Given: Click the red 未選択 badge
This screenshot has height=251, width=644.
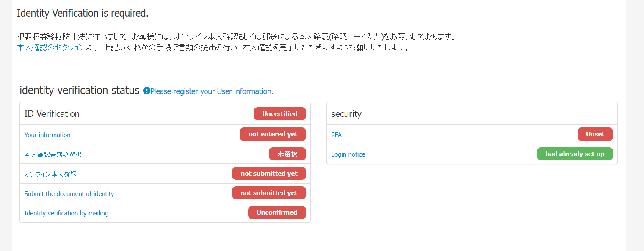Looking at the screenshot, I should [x=287, y=154].
